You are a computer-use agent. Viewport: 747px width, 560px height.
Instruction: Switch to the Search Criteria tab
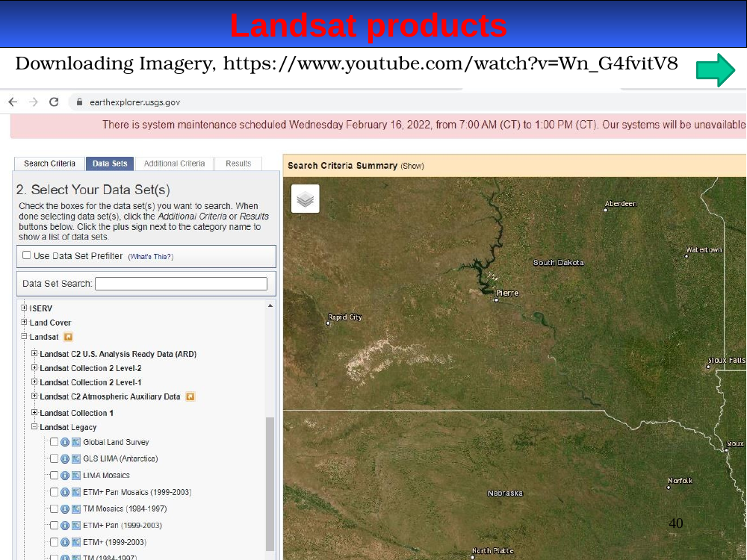click(x=49, y=164)
